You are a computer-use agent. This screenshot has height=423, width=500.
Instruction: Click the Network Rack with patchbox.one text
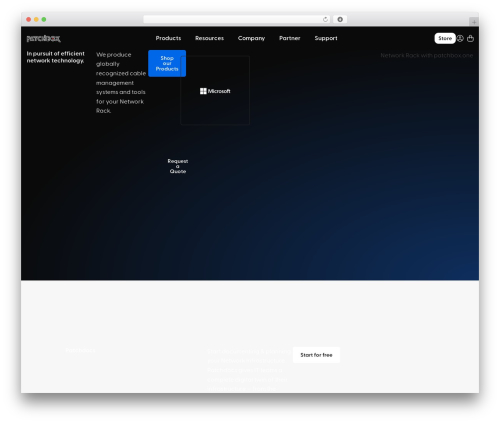tap(427, 55)
